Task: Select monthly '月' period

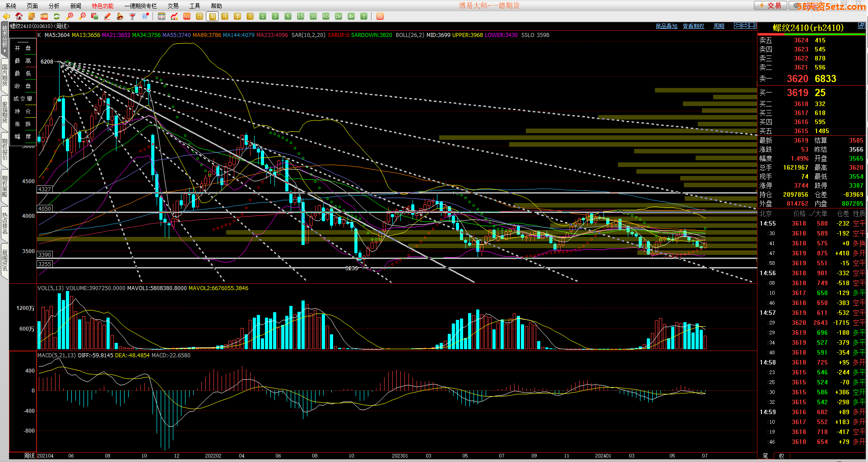Action: point(225,16)
